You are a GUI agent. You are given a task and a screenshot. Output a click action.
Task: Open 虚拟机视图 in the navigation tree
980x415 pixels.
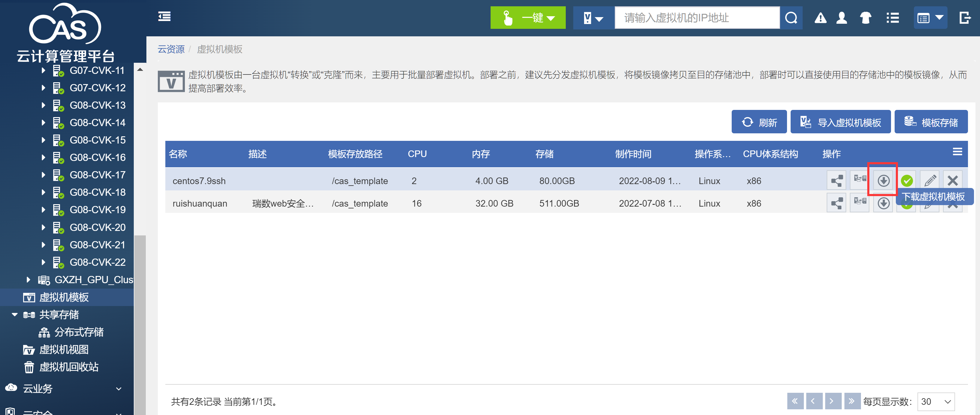[x=64, y=350]
